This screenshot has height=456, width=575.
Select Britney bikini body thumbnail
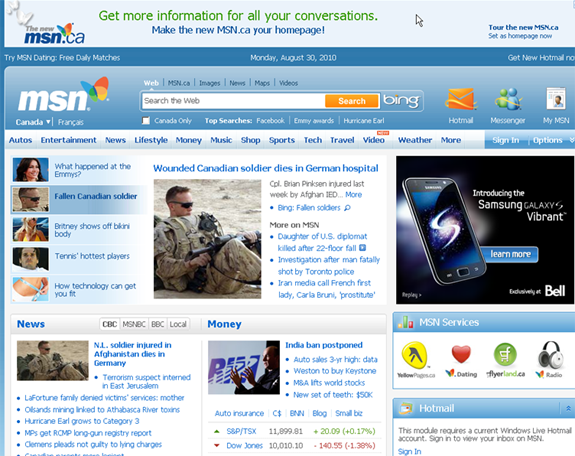[x=30, y=229]
